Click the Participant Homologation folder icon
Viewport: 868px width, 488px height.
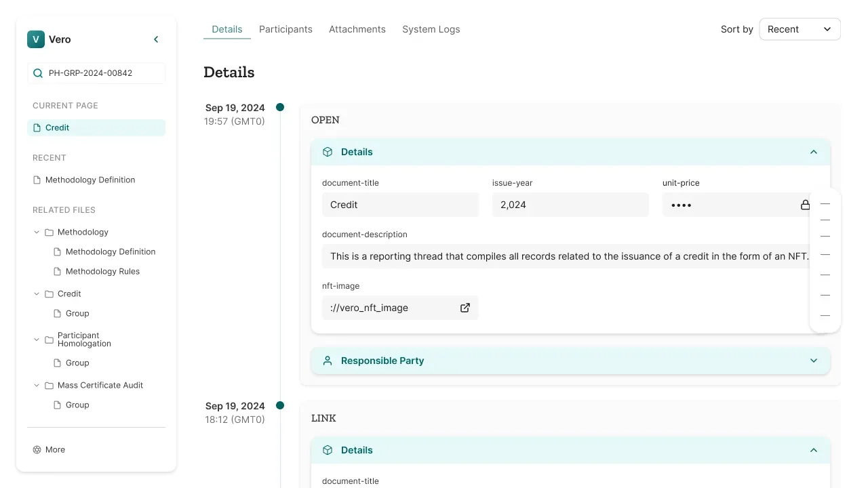(x=49, y=340)
